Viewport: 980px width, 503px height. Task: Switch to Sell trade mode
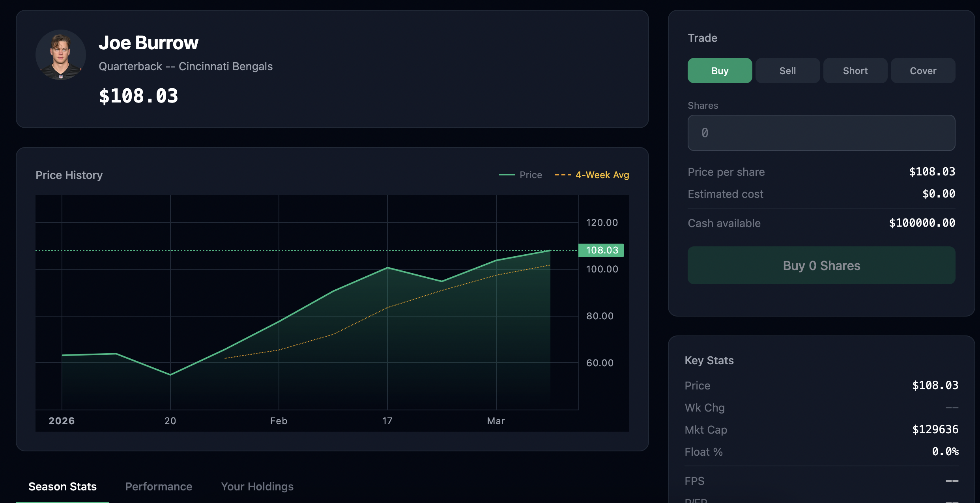(x=787, y=70)
